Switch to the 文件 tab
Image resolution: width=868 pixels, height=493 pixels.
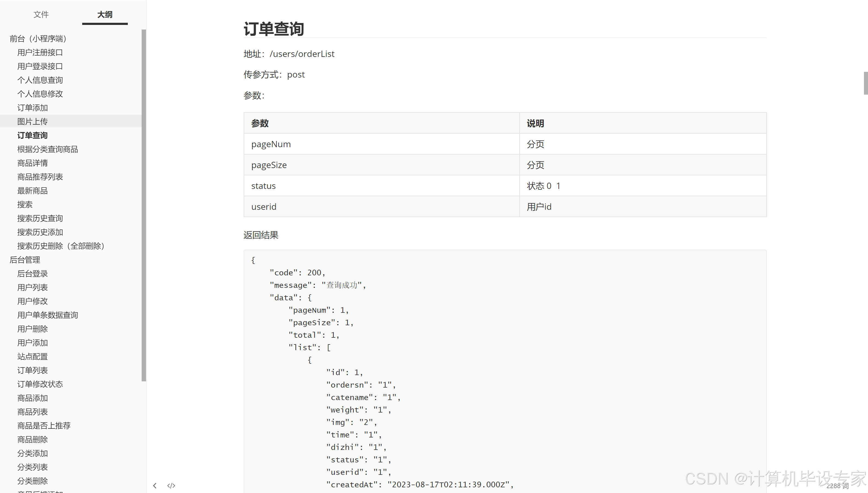41,15
